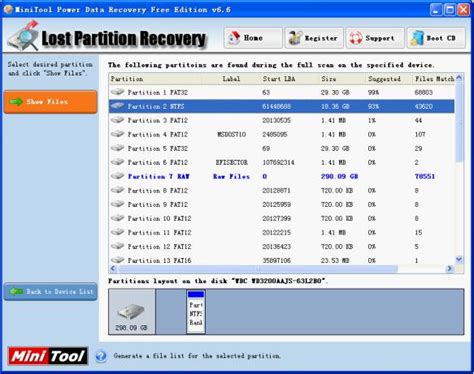The width and height of the screenshot is (474, 374).
Task: Click the vertical scrollbar up arrow
Action: tap(459, 78)
